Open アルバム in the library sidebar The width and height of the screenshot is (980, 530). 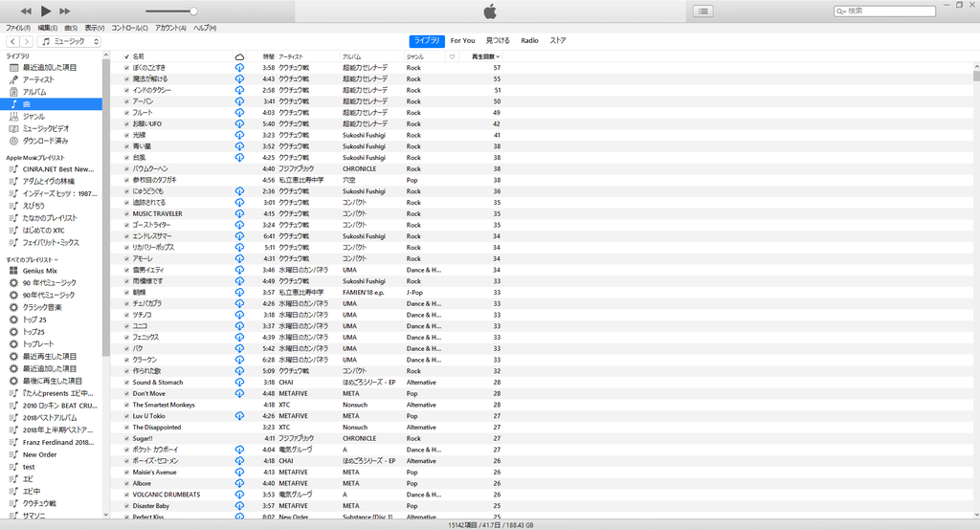coord(33,92)
